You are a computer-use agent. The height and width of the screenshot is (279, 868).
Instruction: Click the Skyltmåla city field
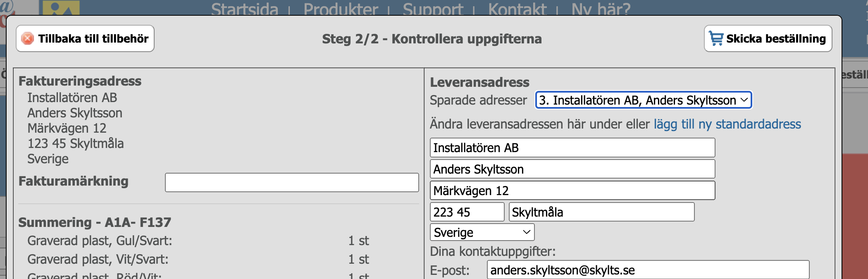click(601, 212)
